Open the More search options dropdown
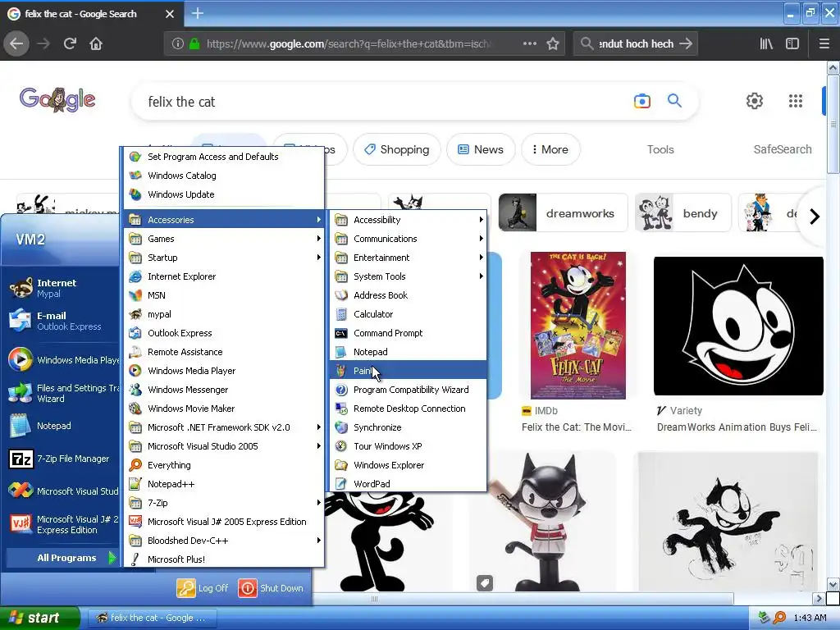This screenshot has height=630, width=840. point(550,149)
